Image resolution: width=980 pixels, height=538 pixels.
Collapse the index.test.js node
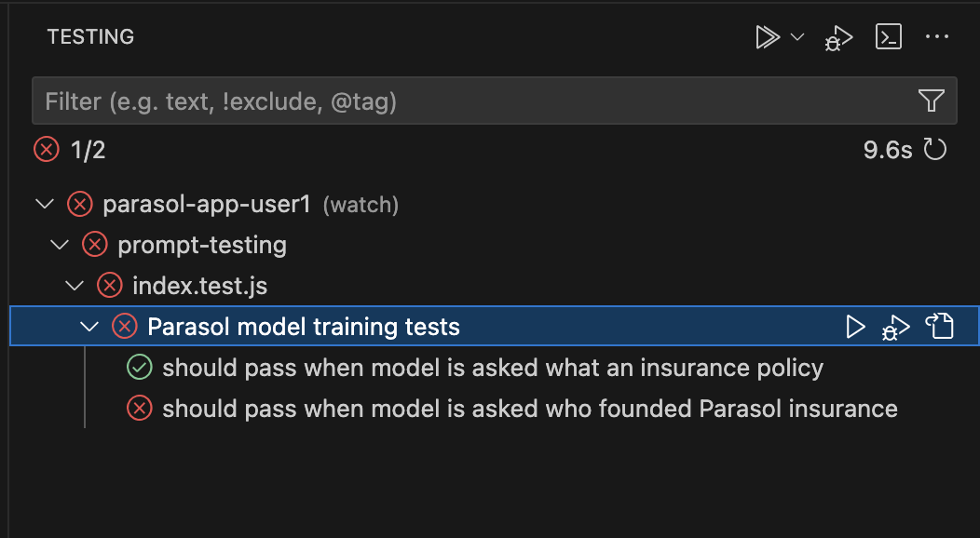point(75,286)
